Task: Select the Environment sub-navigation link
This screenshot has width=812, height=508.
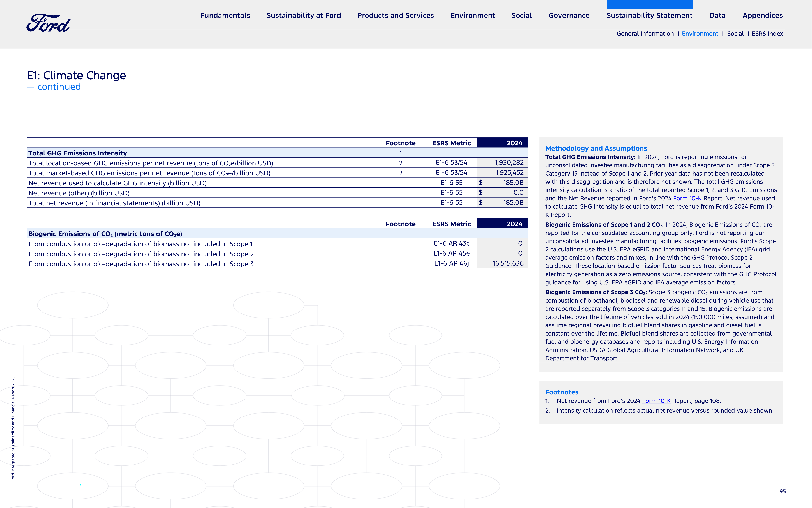Action: pyautogui.click(x=700, y=34)
